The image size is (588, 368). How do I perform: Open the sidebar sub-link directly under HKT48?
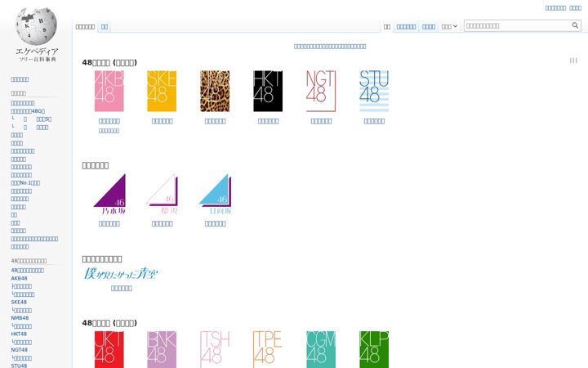point(21,343)
